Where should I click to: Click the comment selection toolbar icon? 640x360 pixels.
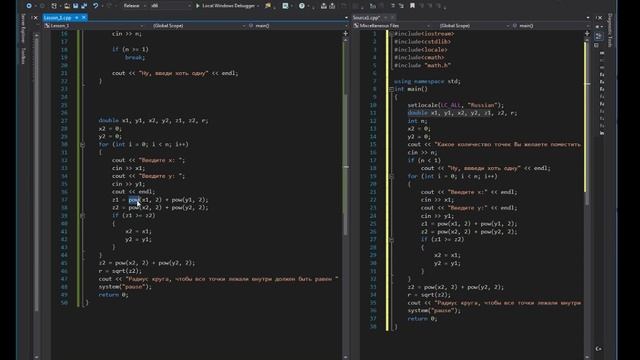373,6
